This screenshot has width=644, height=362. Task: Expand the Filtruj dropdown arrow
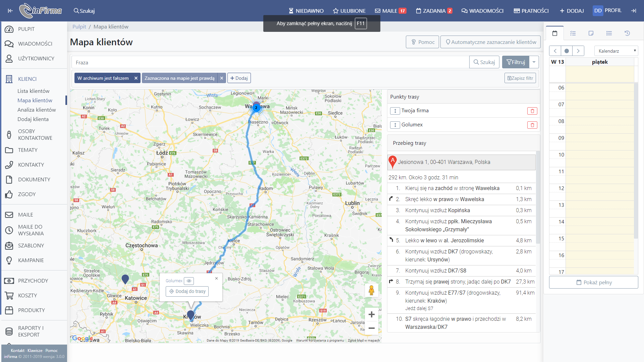click(534, 62)
